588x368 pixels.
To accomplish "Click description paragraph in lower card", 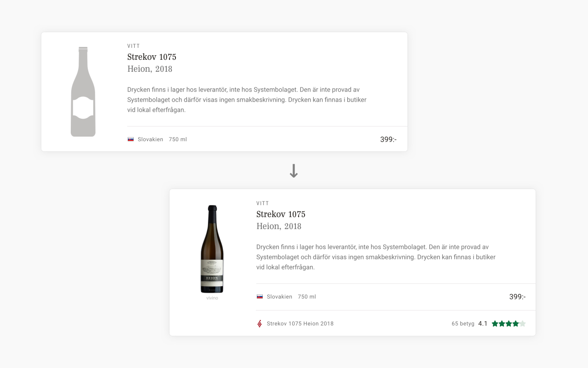I will [376, 257].
